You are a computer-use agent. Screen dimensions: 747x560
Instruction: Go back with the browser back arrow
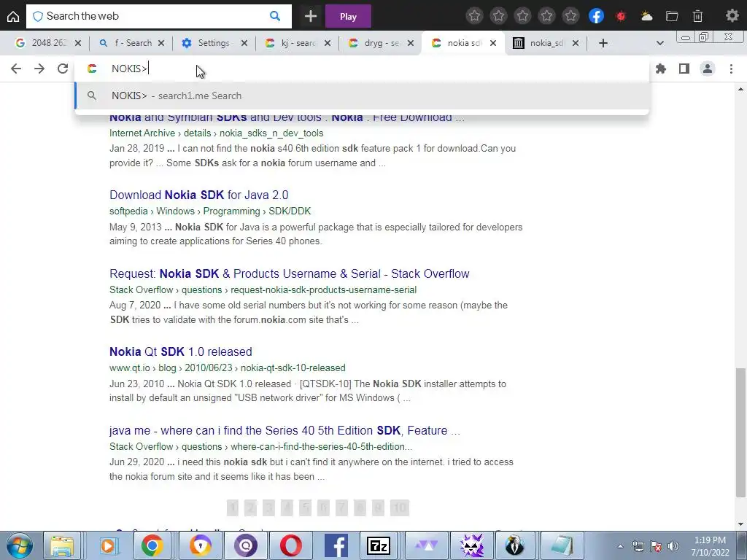16,69
